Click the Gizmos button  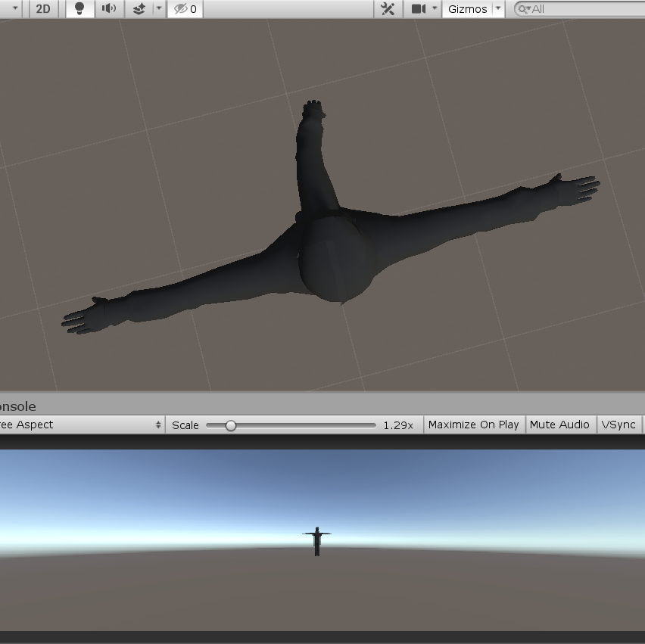click(467, 9)
